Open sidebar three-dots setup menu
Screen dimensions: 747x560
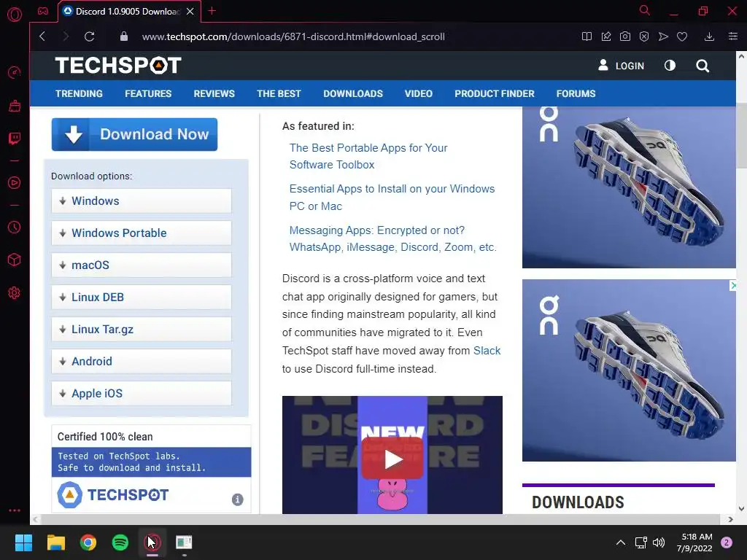[15, 510]
